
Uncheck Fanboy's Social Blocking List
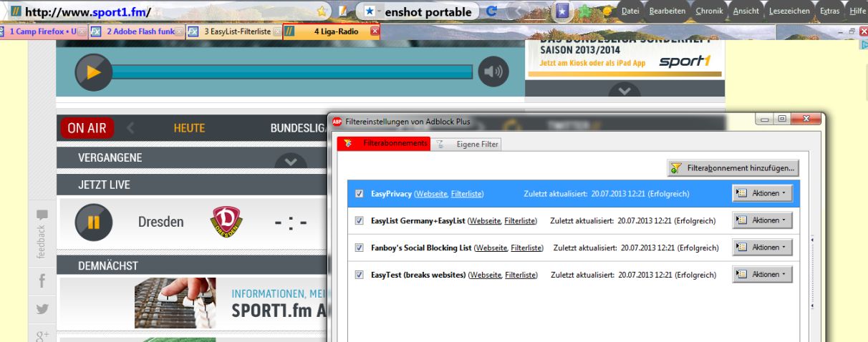pos(360,248)
